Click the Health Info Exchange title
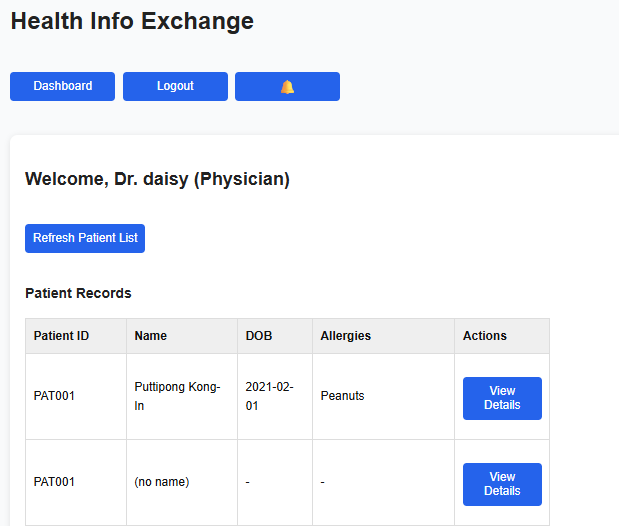 click(132, 21)
